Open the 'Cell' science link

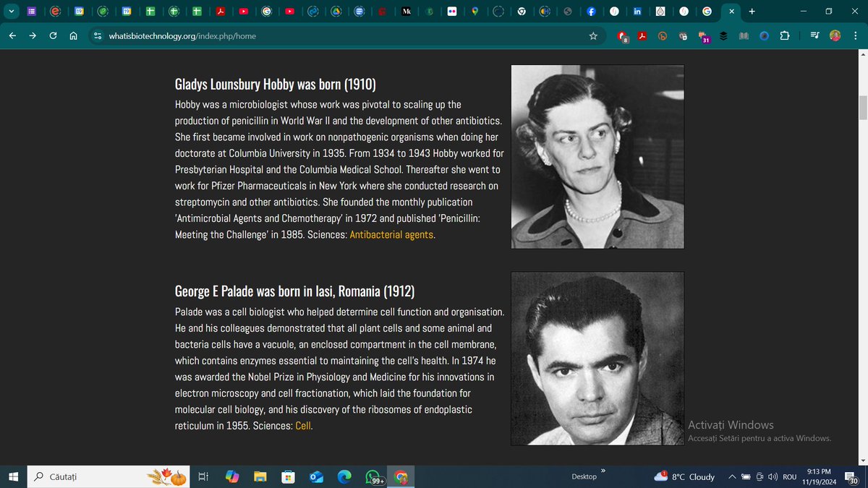pos(303,426)
